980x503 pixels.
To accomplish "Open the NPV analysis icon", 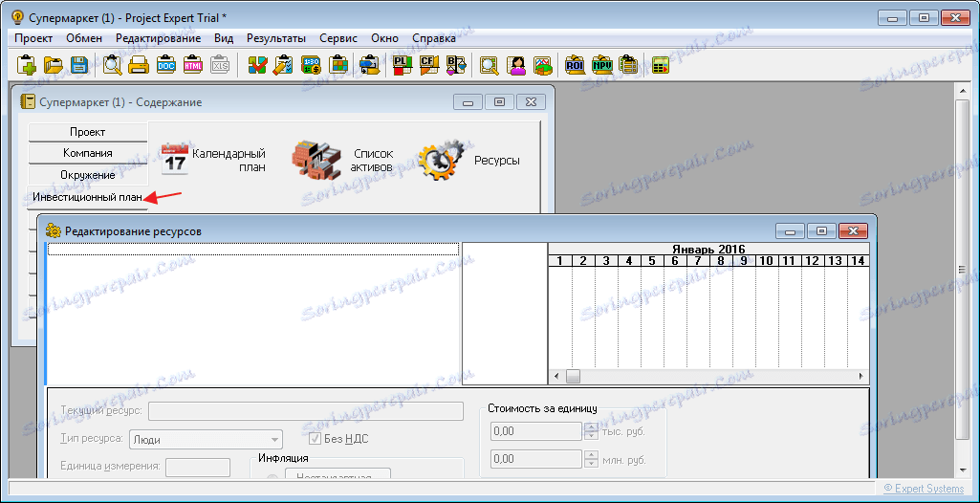I will (x=602, y=66).
